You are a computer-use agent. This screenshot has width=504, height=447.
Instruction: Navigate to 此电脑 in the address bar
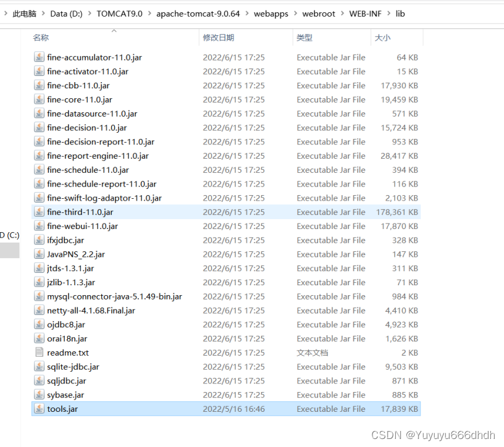point(25,14)
